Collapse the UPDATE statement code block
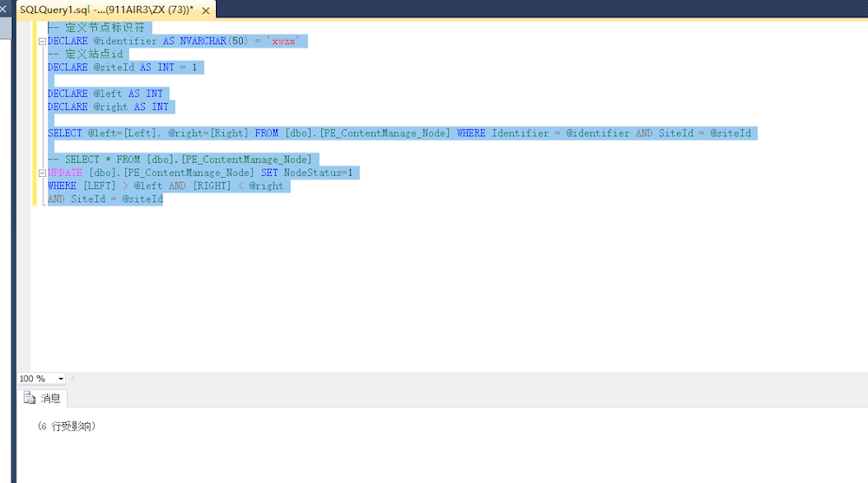Image resolution: width=868 pixels, height=483 pixels. (42, 173)
